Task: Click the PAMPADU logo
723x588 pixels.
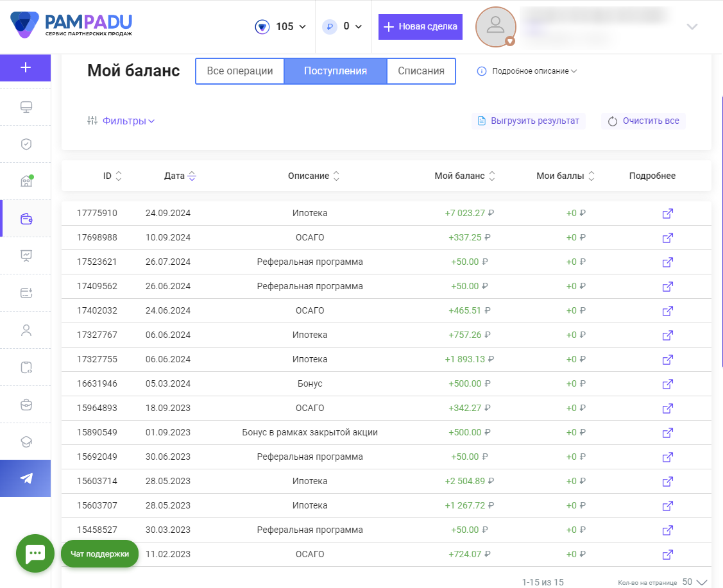Action: (71, 24)
